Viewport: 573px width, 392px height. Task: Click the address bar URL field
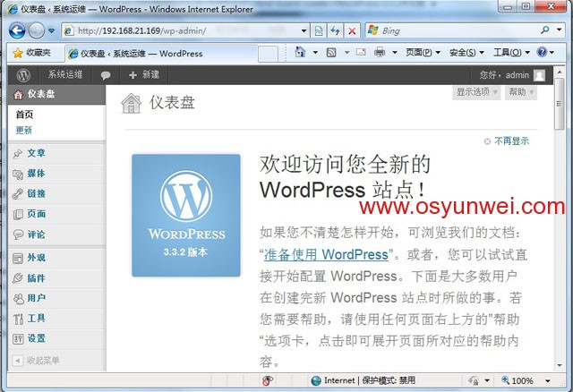point(183,31)
